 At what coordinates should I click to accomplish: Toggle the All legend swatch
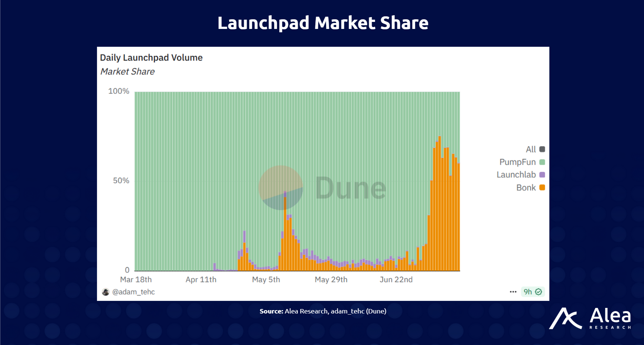(542, 149)
